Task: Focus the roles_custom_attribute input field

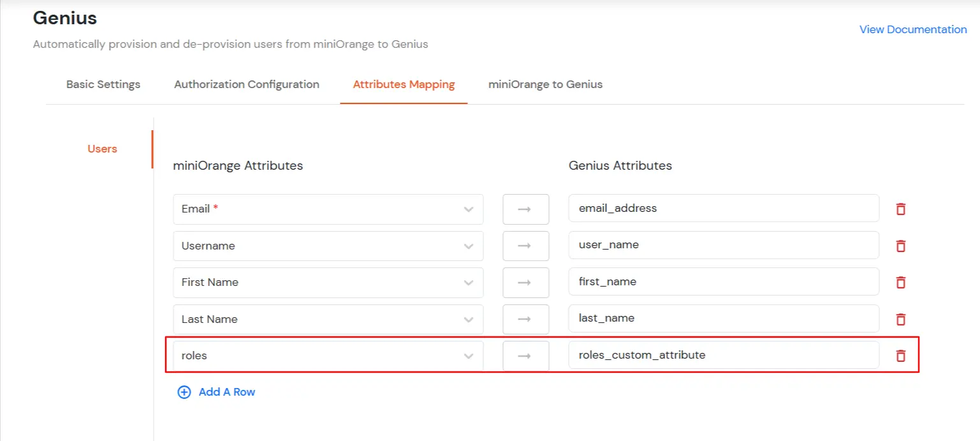Action: point(724,355)
